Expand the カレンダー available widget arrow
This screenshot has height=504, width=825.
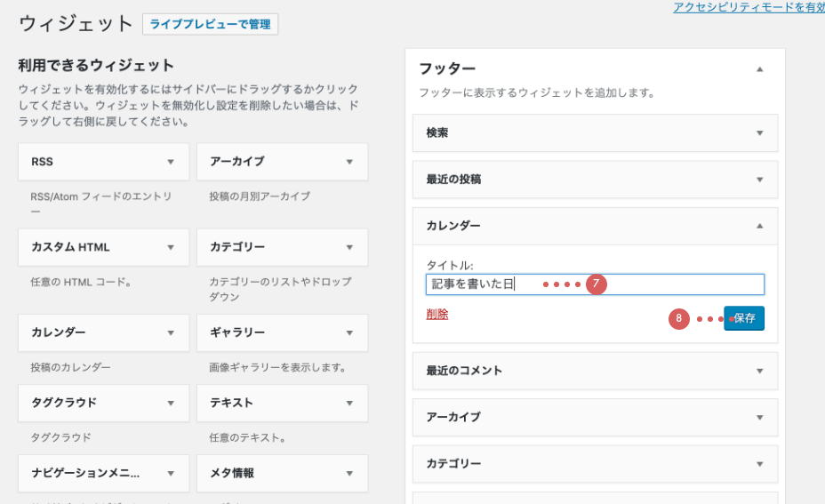click(170, 332)
